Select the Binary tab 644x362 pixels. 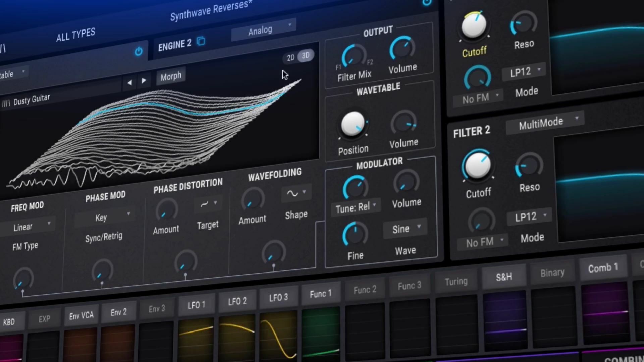coord(552,273)
